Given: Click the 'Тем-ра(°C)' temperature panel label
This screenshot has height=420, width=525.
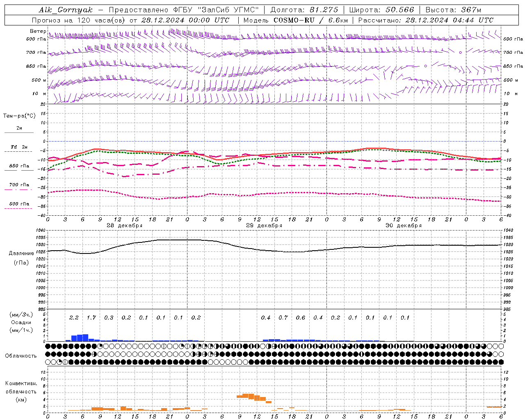Looking at the screenshot, I should (x=19, y=116).
